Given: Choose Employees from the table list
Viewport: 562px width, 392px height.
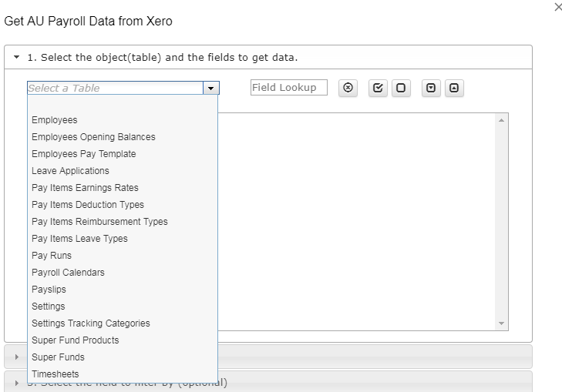Looking at the screenshot, I should [55, 120].
